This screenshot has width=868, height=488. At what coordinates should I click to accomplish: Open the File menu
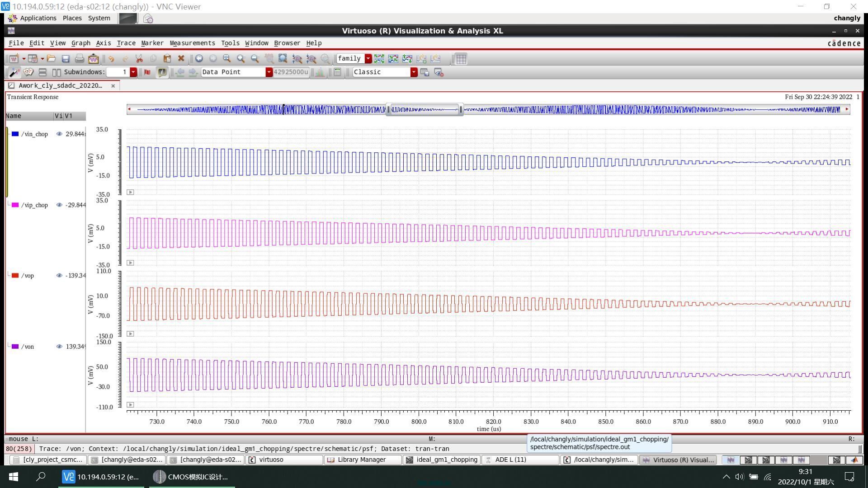(x=16, y=43)
